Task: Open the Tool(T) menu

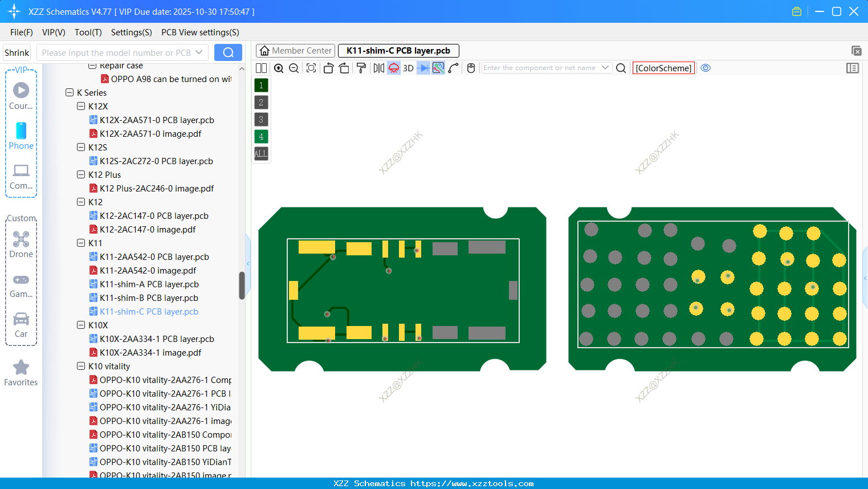Action: [x=88, y=32]
